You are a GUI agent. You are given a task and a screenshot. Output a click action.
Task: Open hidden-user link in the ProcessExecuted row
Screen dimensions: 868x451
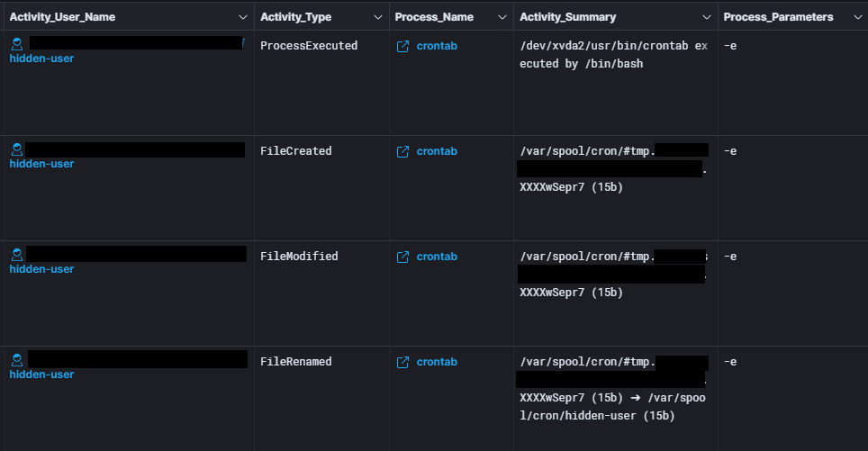[41, 59]
